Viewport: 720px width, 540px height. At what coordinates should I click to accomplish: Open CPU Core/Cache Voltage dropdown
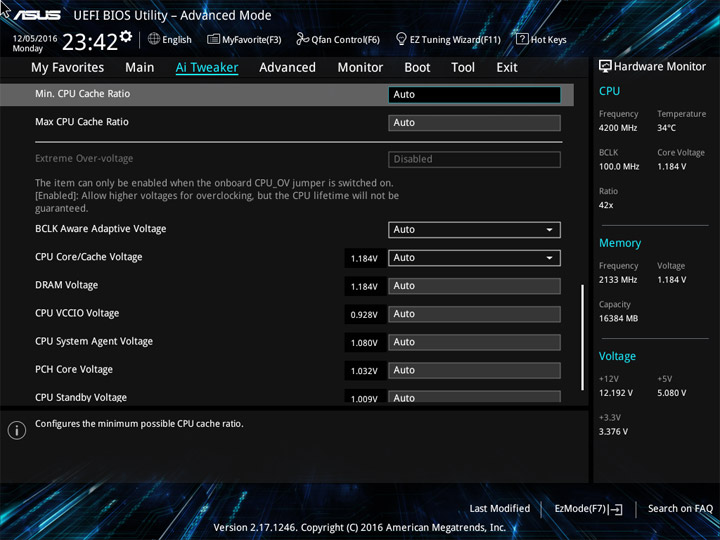[x=474, y=258]
